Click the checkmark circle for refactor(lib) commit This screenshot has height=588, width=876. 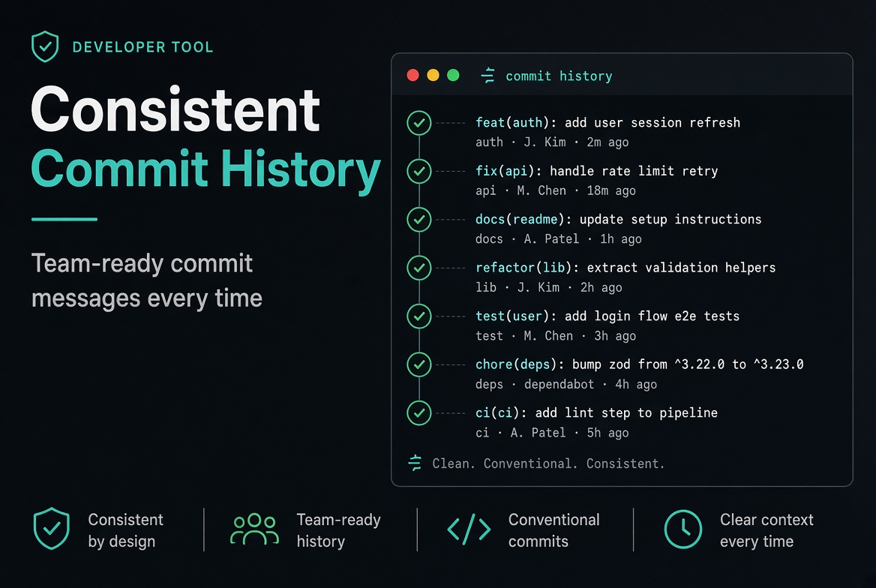[x=419, y=268]
